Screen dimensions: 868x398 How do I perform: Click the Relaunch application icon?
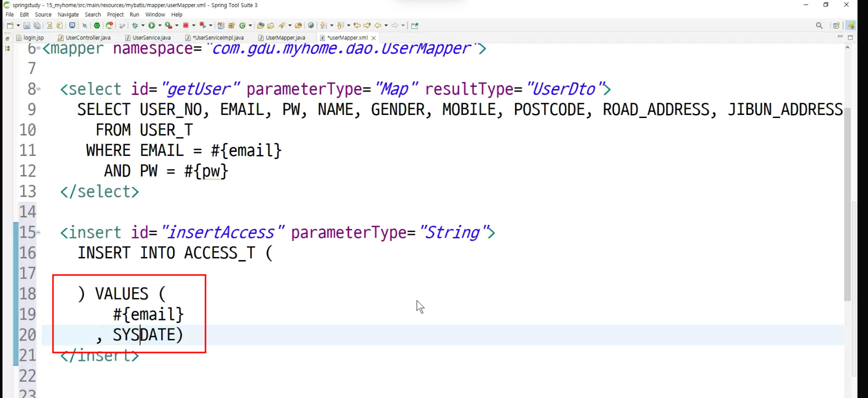coord(109,25)
